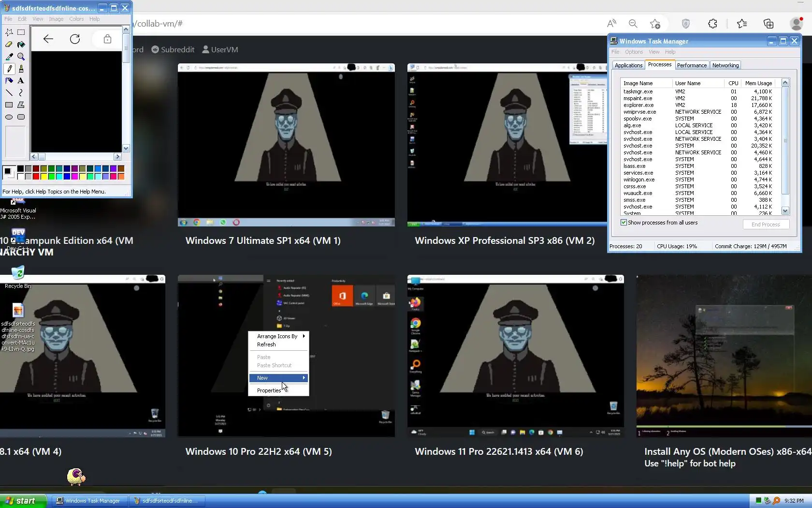Sort processes by Image Name column
Image resolution: width=812 pixels, height=508 pixels.
646,83
